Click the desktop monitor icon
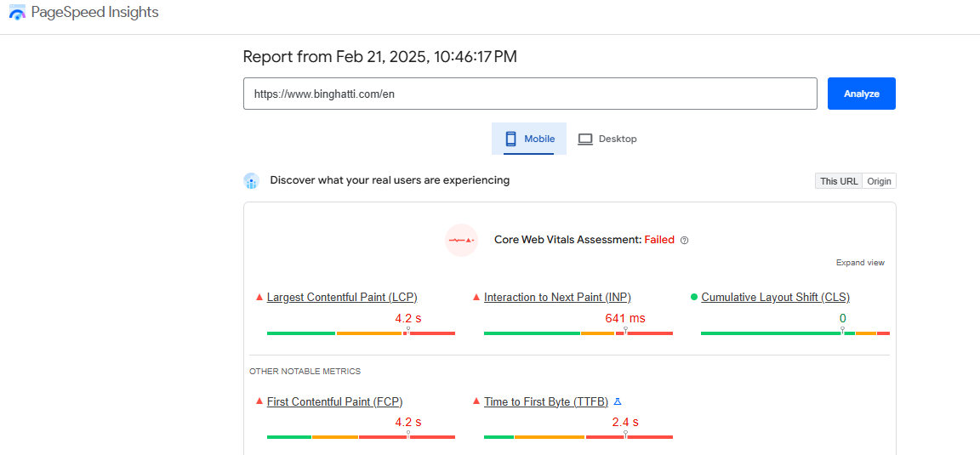The height and width of the screenshot is (455, 980). pyautogui.click(x=585, y=139)
